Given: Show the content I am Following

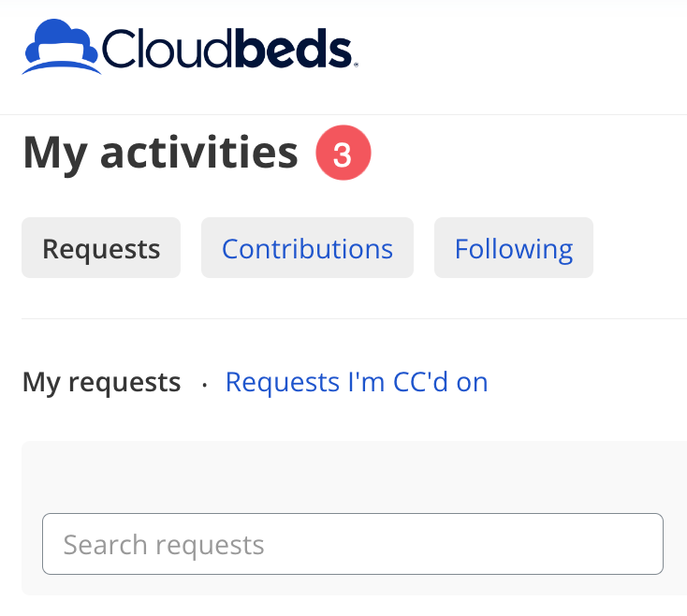Looking at the screenshot, I should tap(513, 248).
